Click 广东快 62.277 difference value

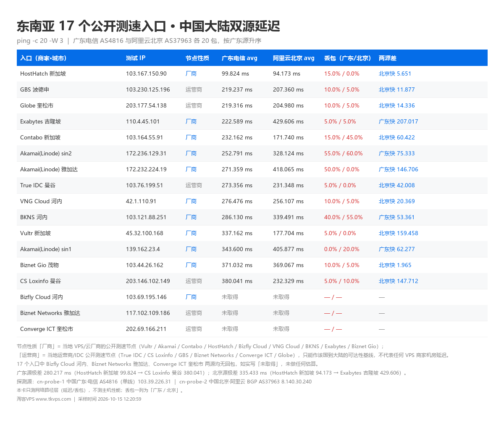pos(396,249)
